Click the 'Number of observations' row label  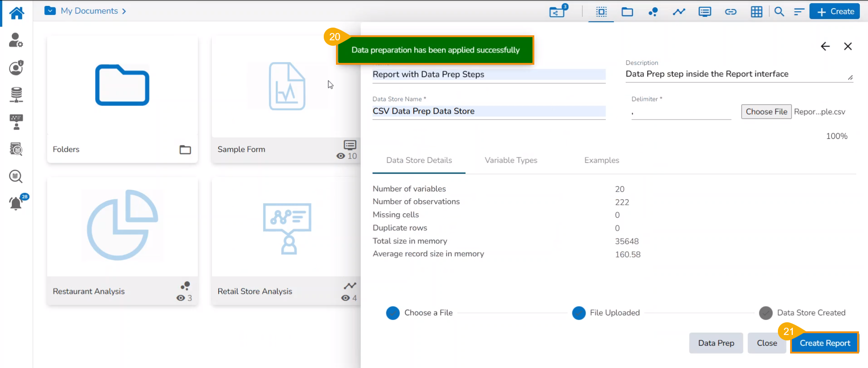tap(416, 201)
